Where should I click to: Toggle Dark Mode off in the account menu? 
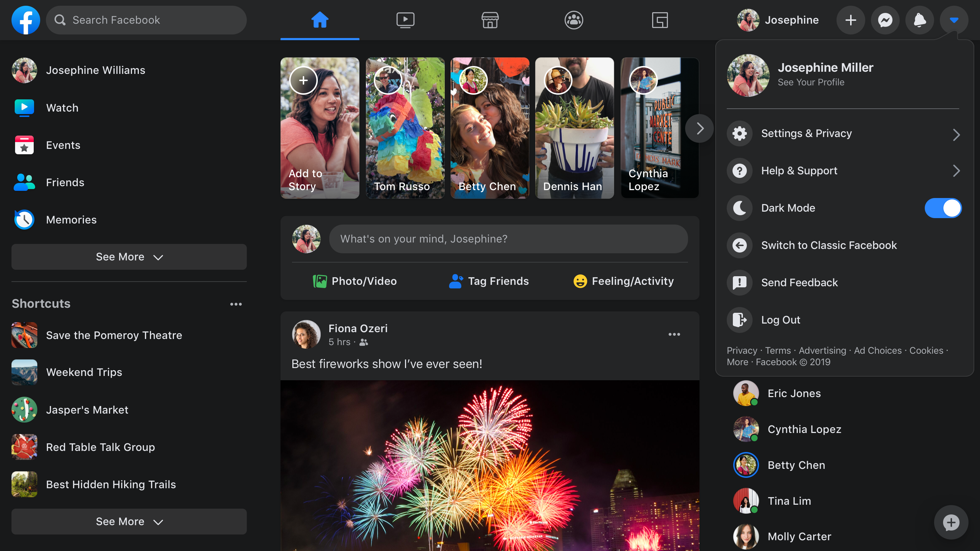pyautogui.click(x=943, y=208)
